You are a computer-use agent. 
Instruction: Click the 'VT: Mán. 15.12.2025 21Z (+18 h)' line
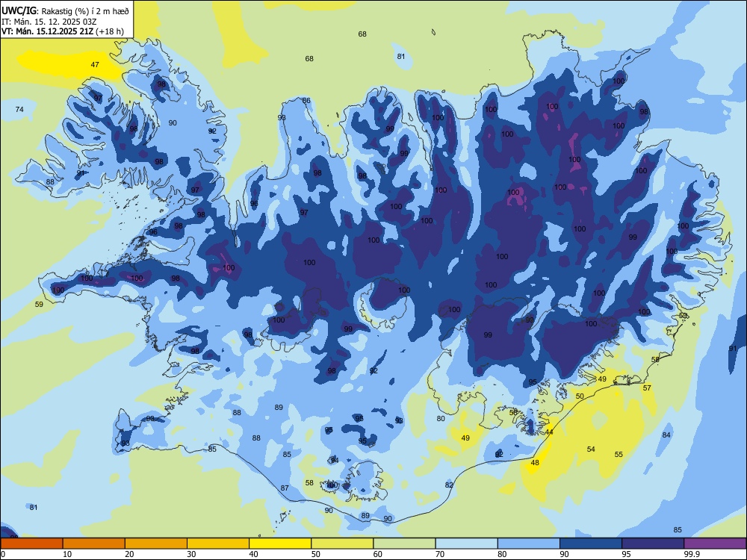tap(63, 31)
